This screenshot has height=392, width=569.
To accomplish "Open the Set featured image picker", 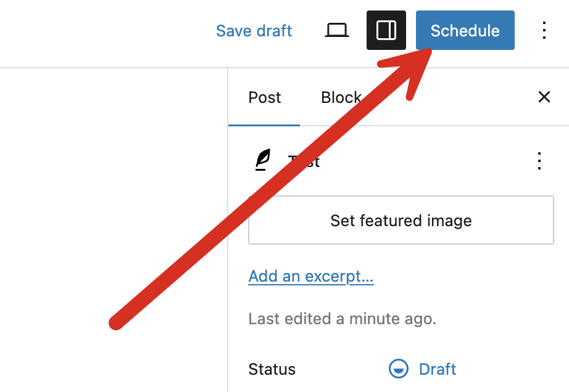I will coord(401,220).
